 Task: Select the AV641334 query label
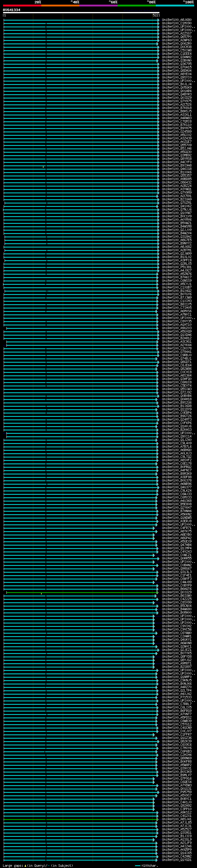click(11, 10)
